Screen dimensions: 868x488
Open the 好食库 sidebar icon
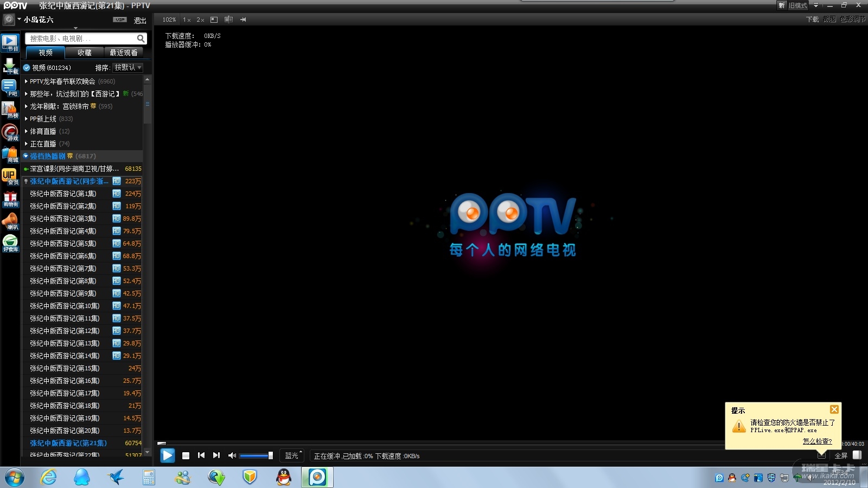click(x=10, y=243)
